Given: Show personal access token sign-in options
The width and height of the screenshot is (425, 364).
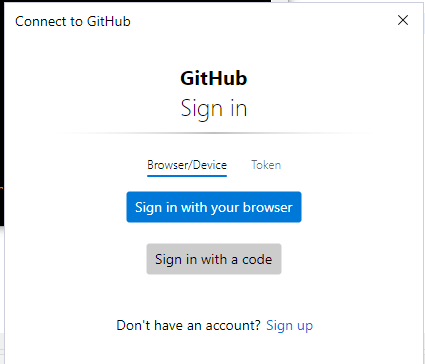Looking at the screenshot, I should point(266,165).
